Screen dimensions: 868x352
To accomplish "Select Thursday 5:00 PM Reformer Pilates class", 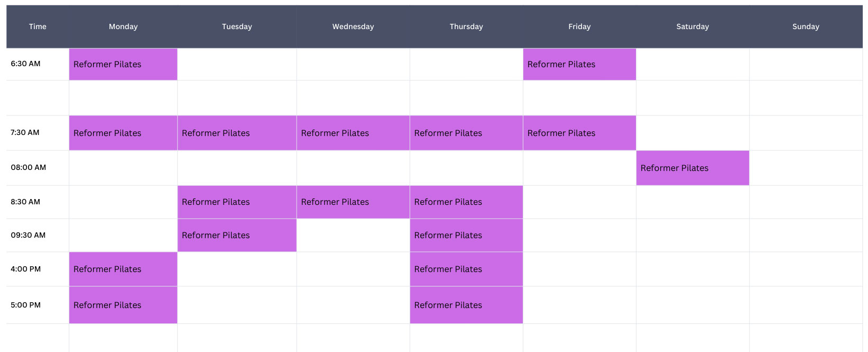I will tap(466, 305).
